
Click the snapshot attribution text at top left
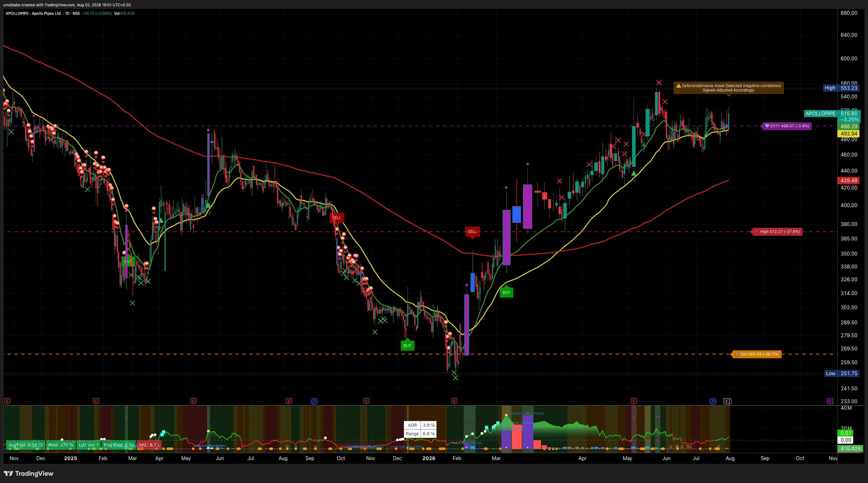(x=67, y=5)
